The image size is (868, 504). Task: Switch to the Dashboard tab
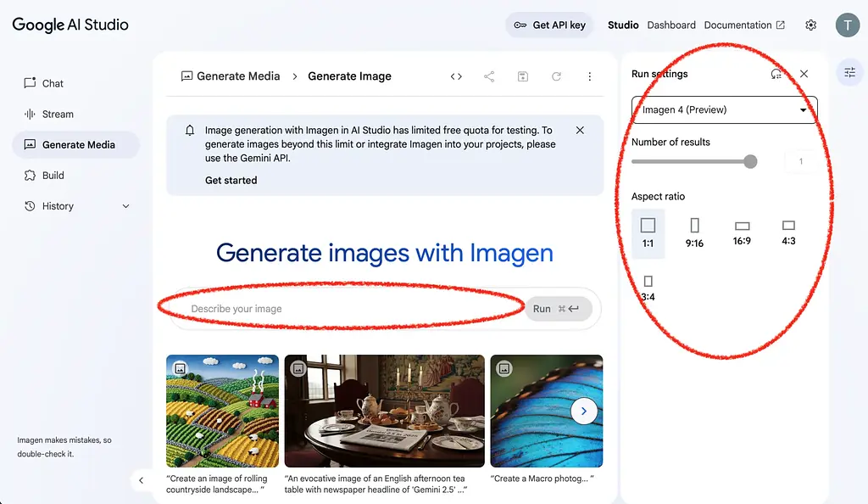[x=671, y=25]
